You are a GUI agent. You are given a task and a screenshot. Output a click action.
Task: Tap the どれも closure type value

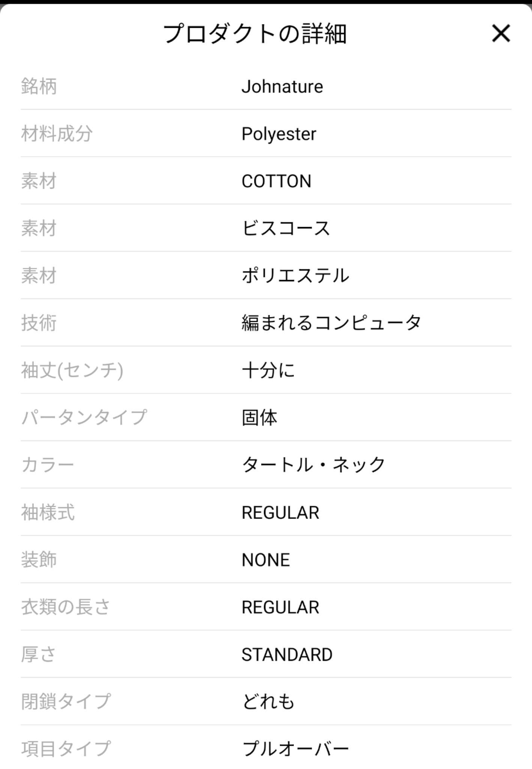coord(268,701)
